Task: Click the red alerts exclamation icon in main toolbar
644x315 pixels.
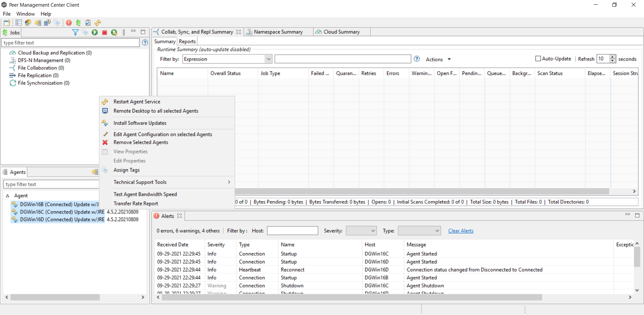Action: tap(68, 22)
